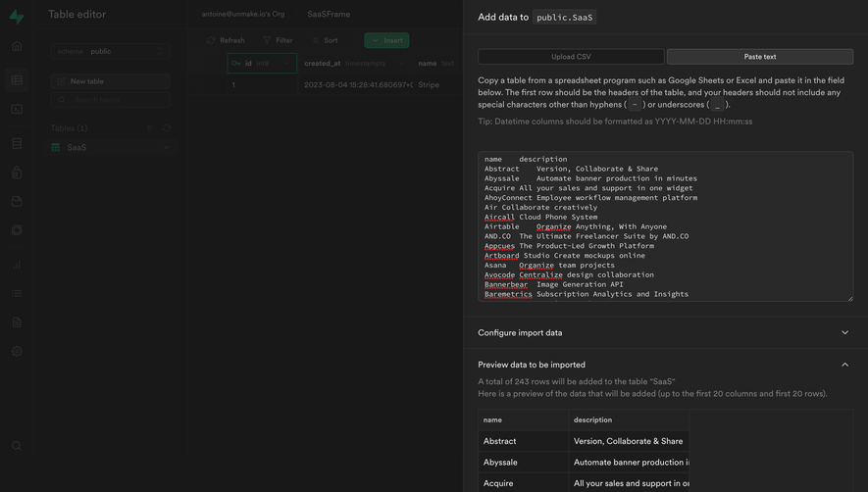Select SaaS table in tables list

point(110,147)
